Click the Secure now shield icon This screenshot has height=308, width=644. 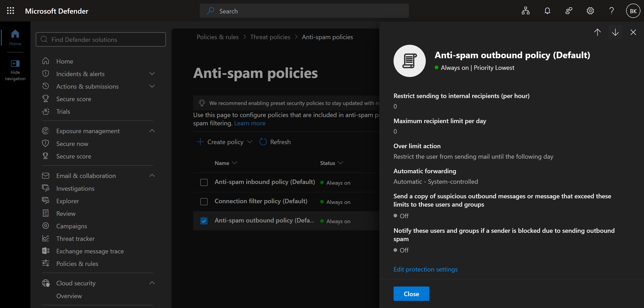pyautogui.click(x=45, y=143)
